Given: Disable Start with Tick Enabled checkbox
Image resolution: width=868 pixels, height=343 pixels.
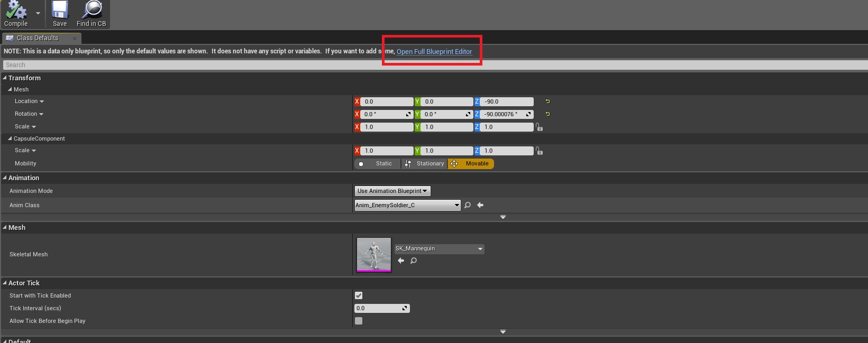Looking at the screenshot, I should point(359,295).
